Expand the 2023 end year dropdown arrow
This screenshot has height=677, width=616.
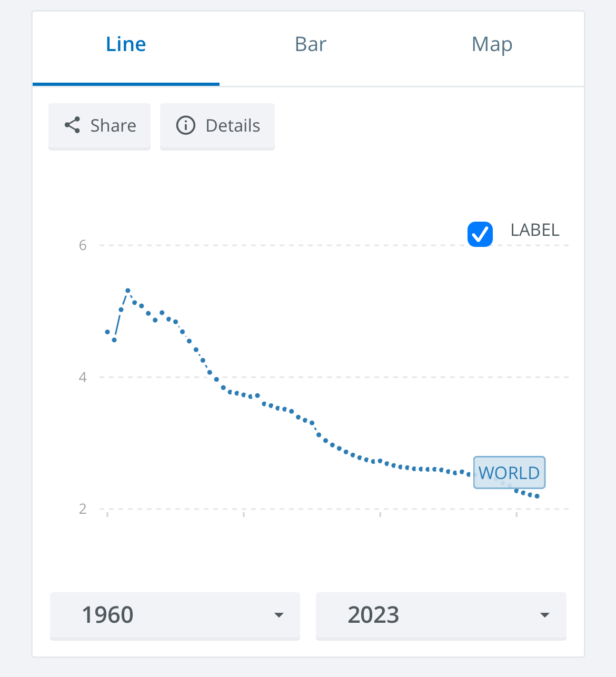pyautogui.click(x=545, y=615)
